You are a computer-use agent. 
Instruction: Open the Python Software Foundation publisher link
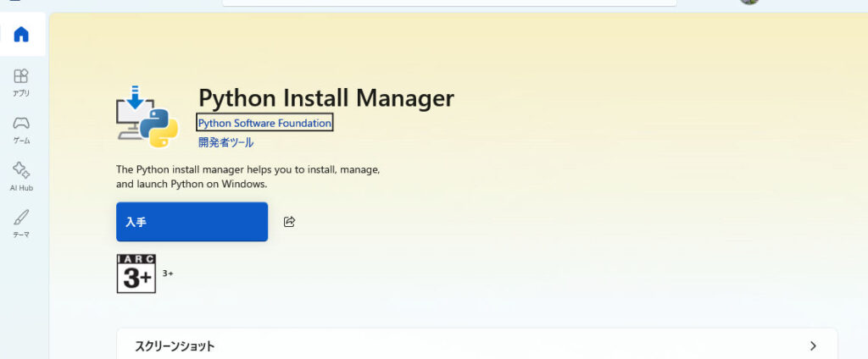tap(264, 124)
